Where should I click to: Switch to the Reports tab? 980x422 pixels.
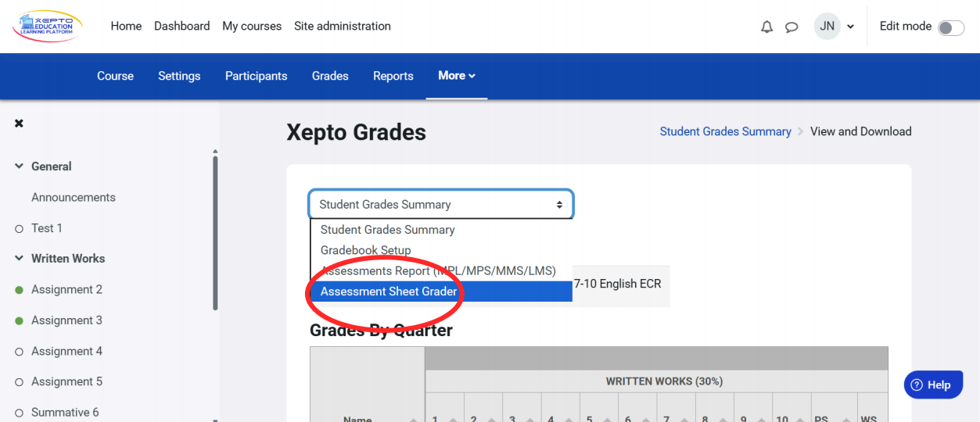pyautogui.click(x=393, y=76)
